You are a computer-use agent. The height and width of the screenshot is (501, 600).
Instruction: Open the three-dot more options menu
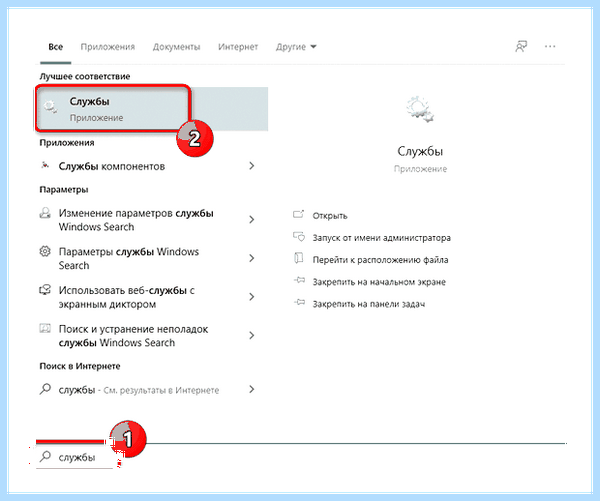pyautogui.click(x=550, y=47)
